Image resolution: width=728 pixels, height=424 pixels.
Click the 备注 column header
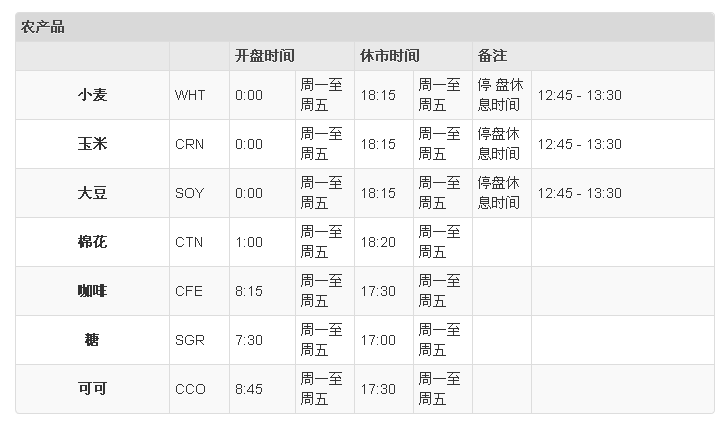493,56
